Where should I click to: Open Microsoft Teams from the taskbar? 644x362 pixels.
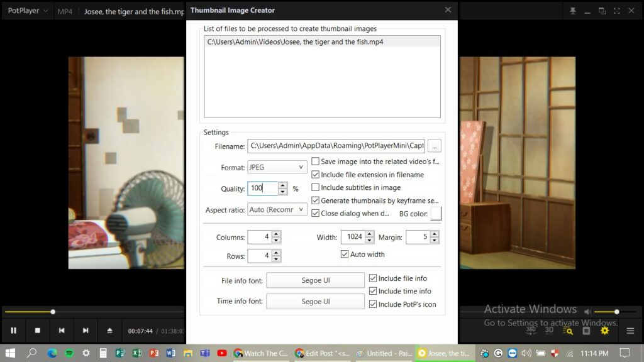[205, 353]
